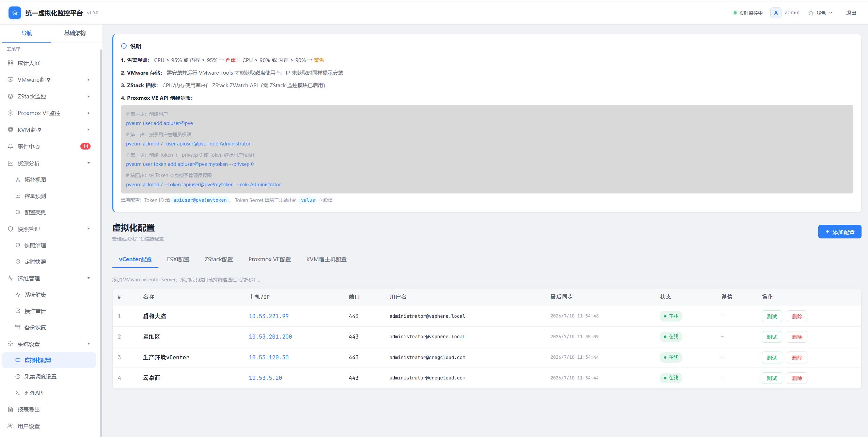868x437 pixels.
Task: Click the 系统健康 activity icon
Action: (x=18, y=295)
